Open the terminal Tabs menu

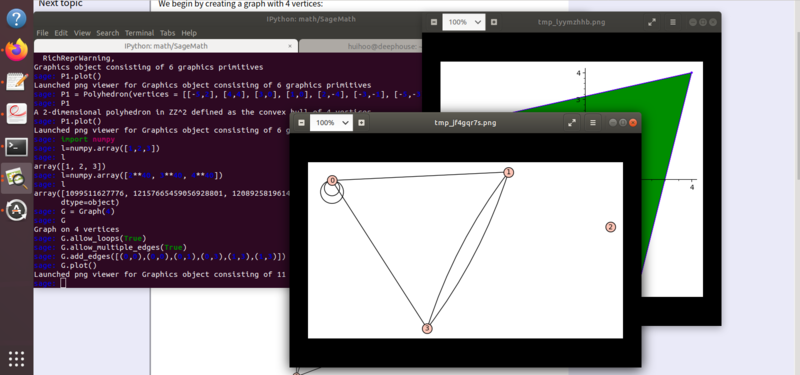tap(167, 33)
